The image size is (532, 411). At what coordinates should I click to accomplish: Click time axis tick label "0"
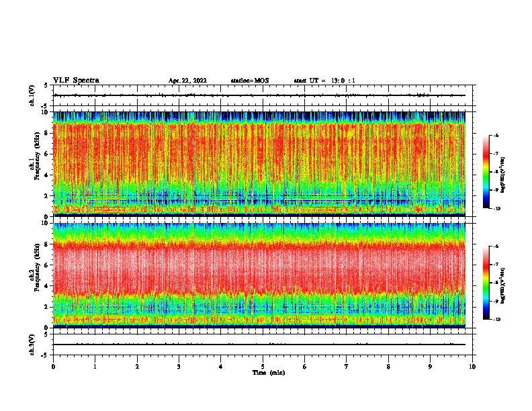coord(53,367)
